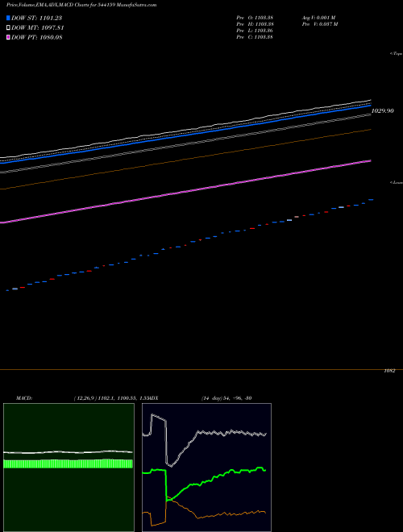Click the 1082 axis label

click(x=389, y=371)
